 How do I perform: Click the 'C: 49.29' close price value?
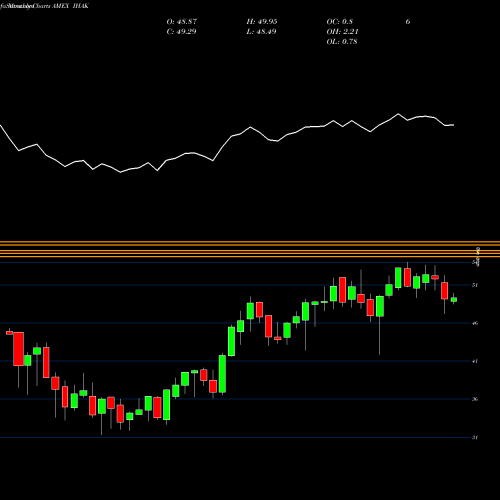tap(181, 32)
